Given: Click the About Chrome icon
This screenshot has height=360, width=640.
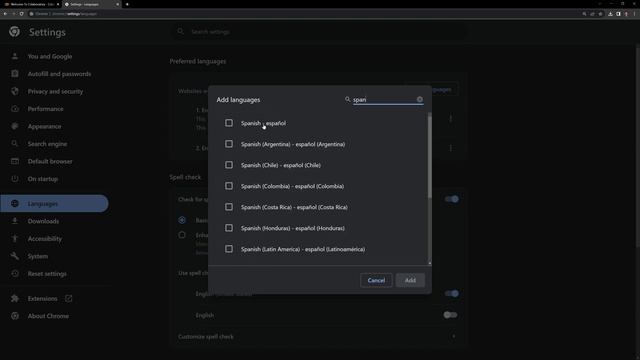Looking at the screenshot, I should point(15,316).
